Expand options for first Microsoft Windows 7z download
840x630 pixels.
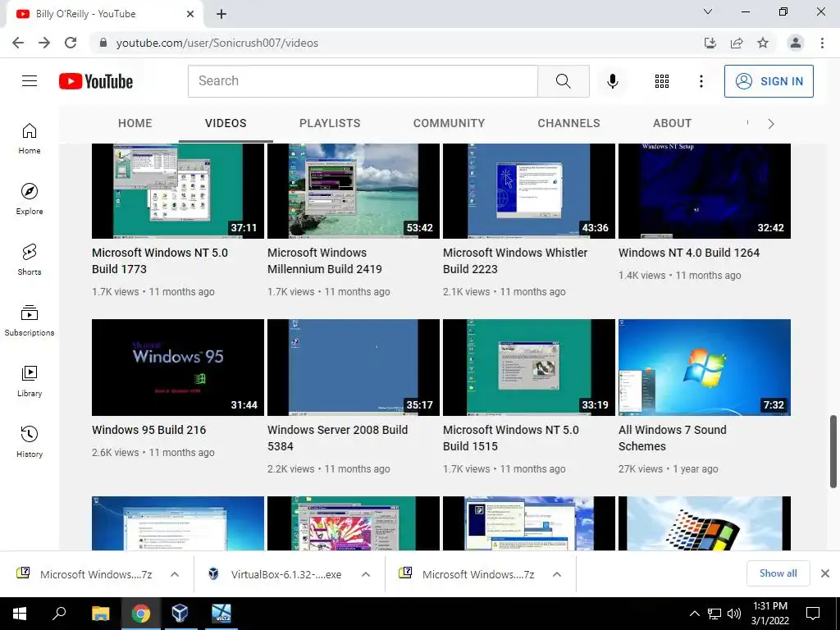[175, 574]
